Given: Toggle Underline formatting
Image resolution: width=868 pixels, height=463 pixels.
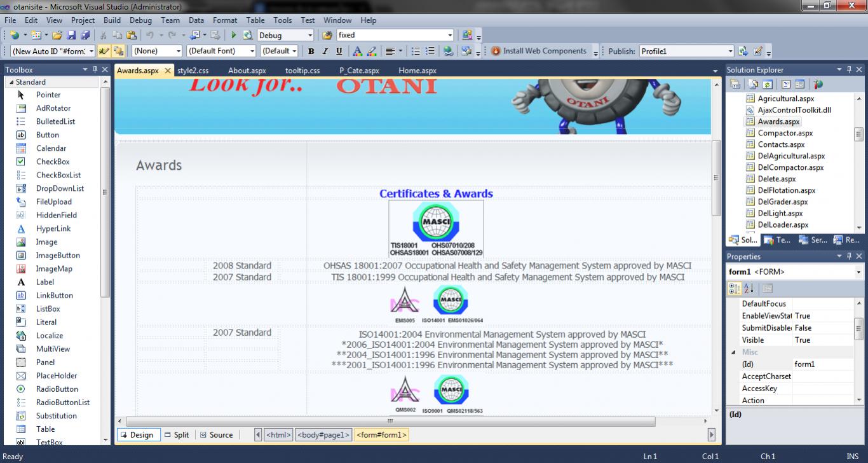Looking at the screenshot, I should pos(339,52).
